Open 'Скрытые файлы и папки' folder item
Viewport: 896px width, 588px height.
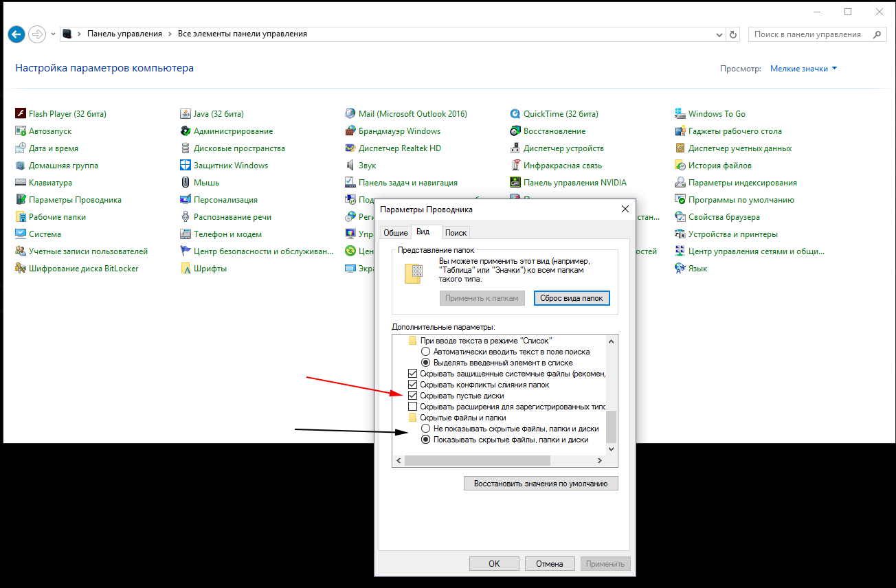(x=457, y=418)
